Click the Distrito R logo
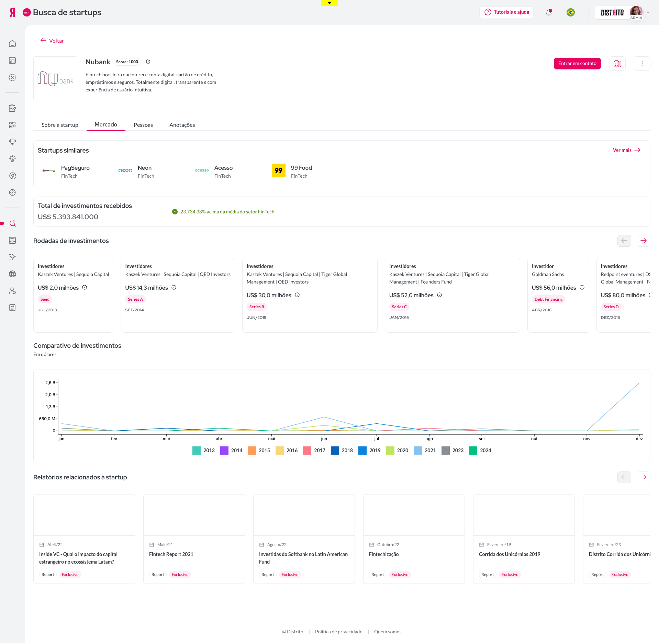659x644 pixels. 12,12
